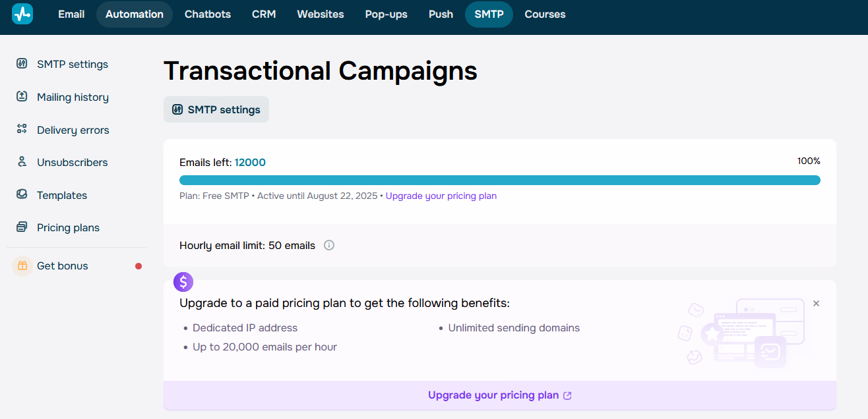Image resolution: width=868 pixels, height=419 pixels.
Task: Click the Unsubscribers person icon
Action: coord(22,162)
